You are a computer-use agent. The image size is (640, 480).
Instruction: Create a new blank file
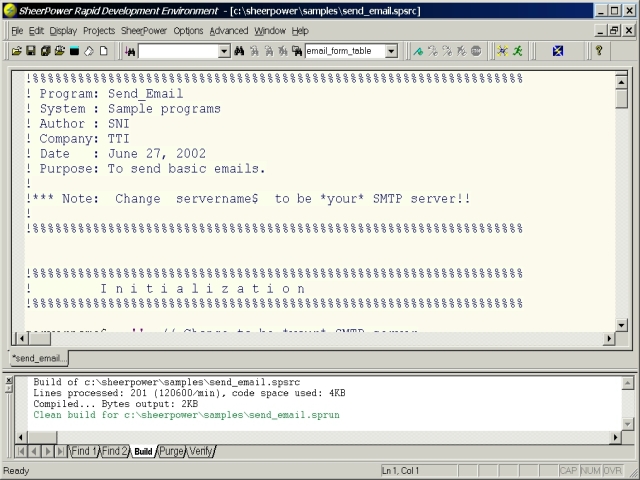point(104,51)
